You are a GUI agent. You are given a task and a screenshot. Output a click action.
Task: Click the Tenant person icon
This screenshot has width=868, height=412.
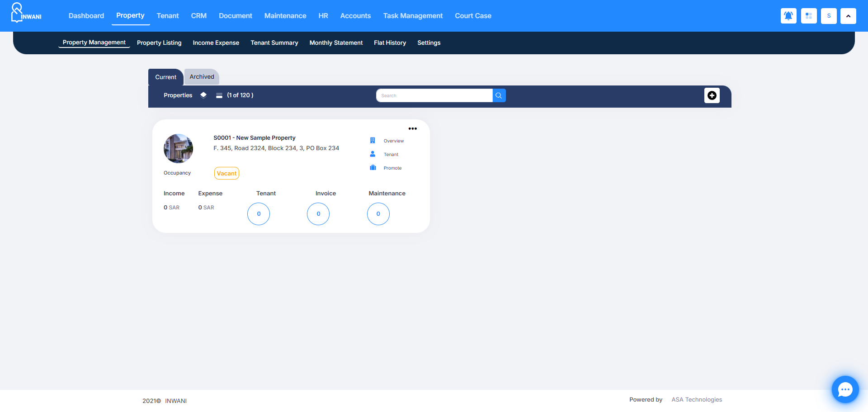(373, 154)
